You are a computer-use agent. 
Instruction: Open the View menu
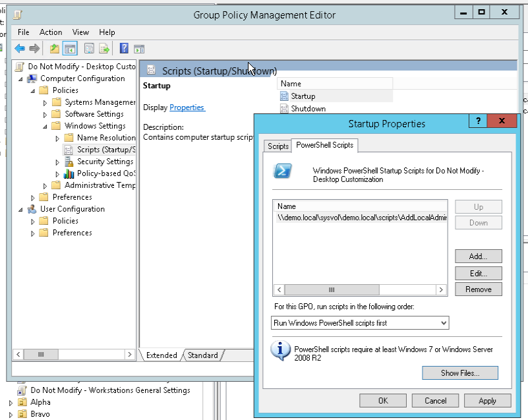[80, 32]
